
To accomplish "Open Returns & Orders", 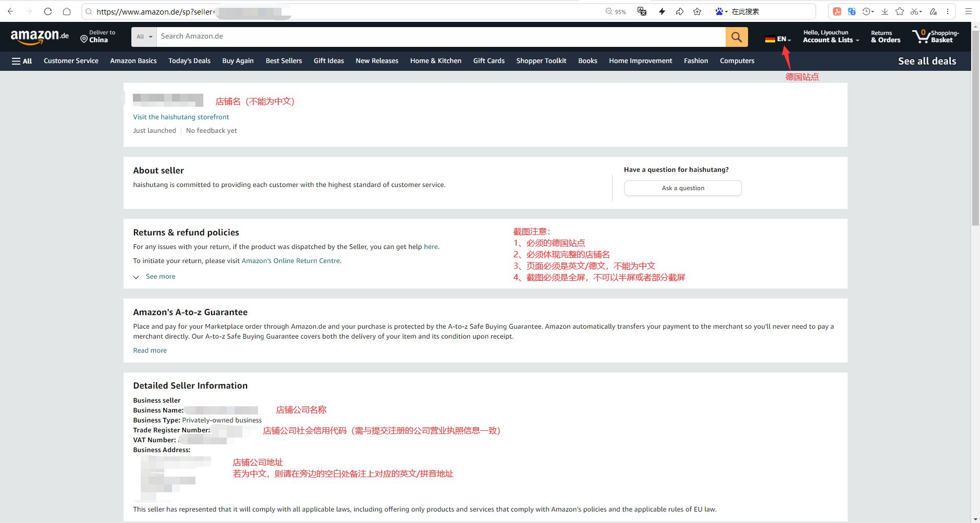I will (x=886, y=36).
